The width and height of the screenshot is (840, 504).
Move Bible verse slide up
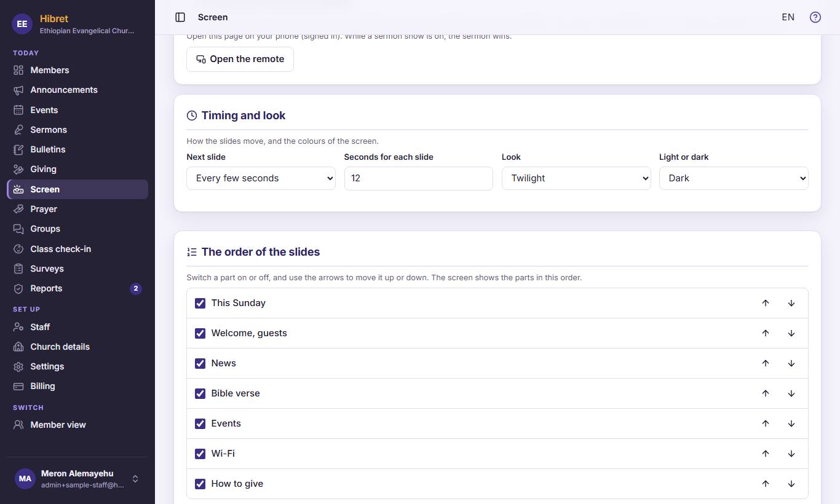766,393
